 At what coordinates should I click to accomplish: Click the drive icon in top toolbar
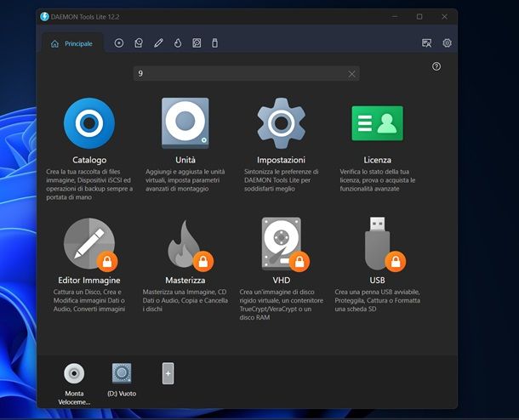(139, 43)
